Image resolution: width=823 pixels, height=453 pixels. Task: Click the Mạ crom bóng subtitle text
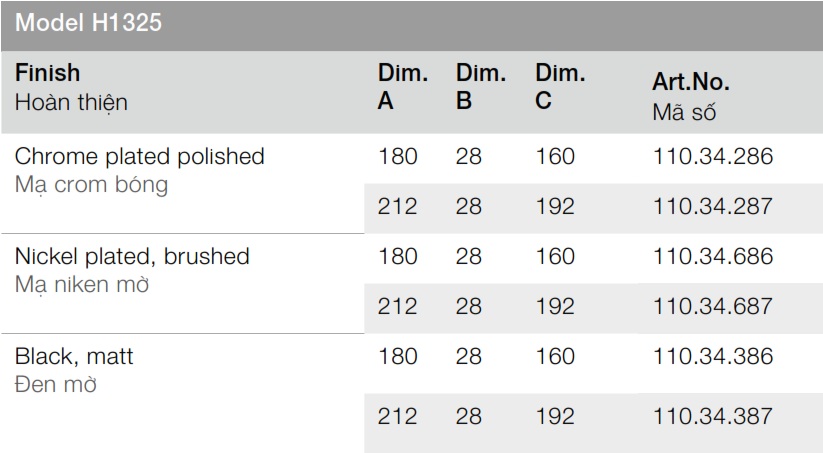click(92, 185)
